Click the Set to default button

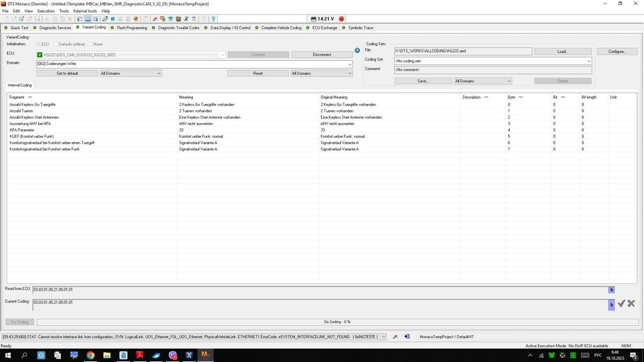[67, 74]
